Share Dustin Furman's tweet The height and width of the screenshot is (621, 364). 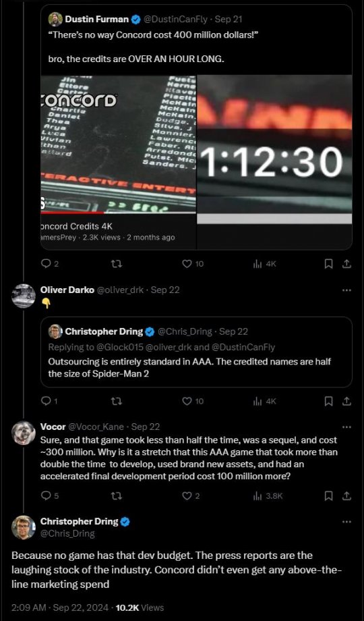click(346, 264)
